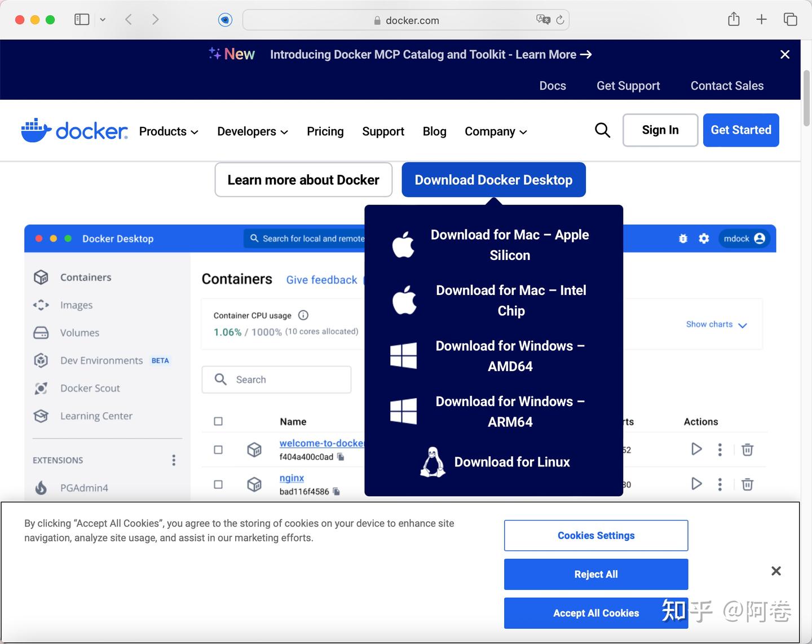812x644 pixels.
Task: Click the browser page scrollbar
Action: (806, 99)
